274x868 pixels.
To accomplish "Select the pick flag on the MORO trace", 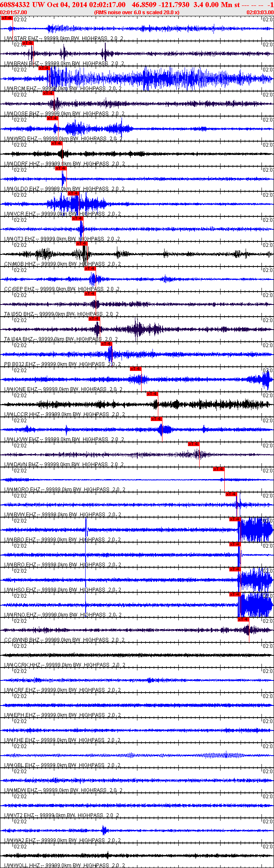I will coord(219,469).
